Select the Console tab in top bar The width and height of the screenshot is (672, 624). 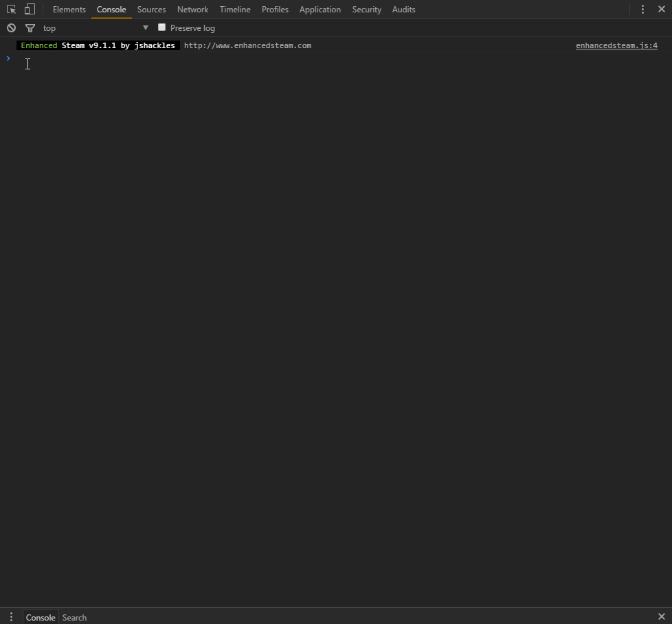click(111, 10)
